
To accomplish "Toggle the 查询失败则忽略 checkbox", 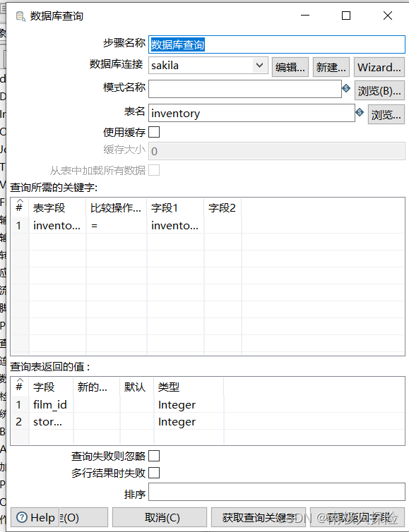I will (x=154, y=456).
